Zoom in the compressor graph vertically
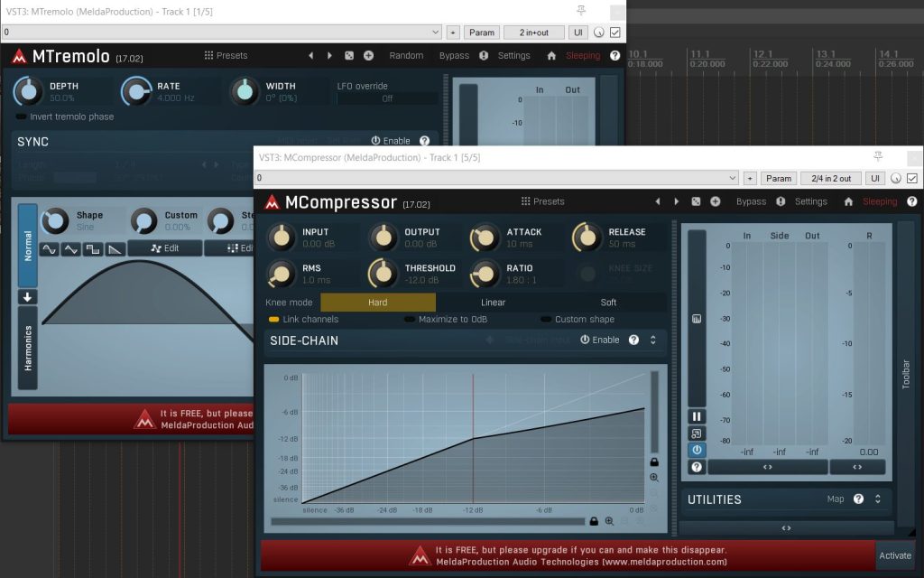This screenshot has width=924, height=578. (654, 478)
